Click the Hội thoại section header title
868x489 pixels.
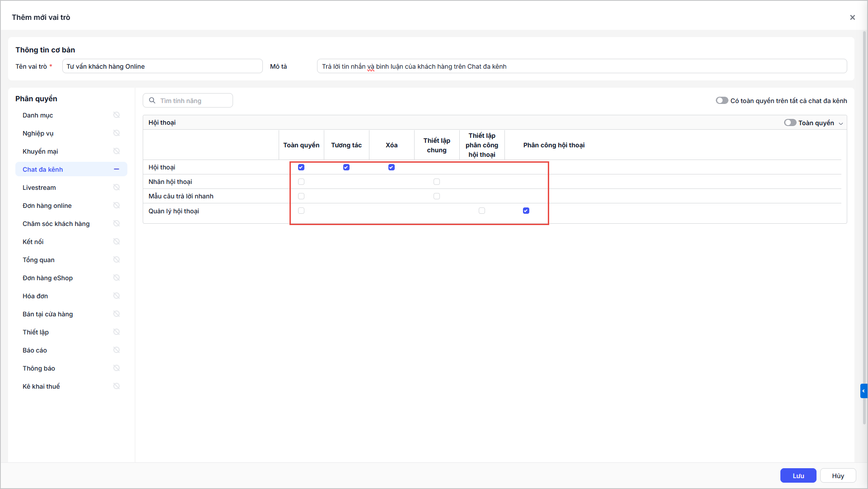(x=162, y=122)
